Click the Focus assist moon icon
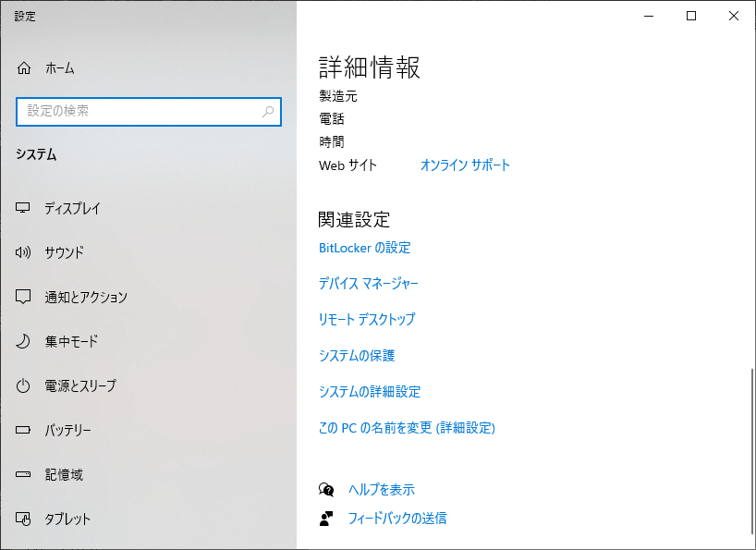Screen dimensions: 756x550 [x=23, y=341]
